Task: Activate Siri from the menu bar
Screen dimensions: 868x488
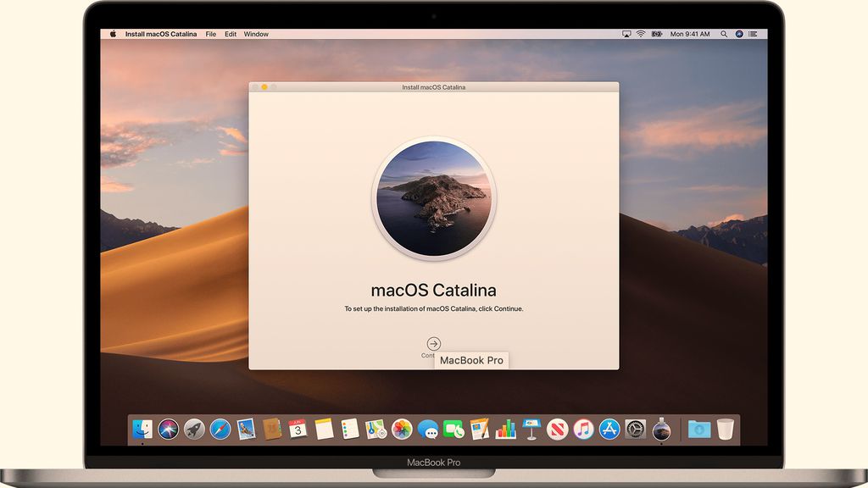Action: 738,34
